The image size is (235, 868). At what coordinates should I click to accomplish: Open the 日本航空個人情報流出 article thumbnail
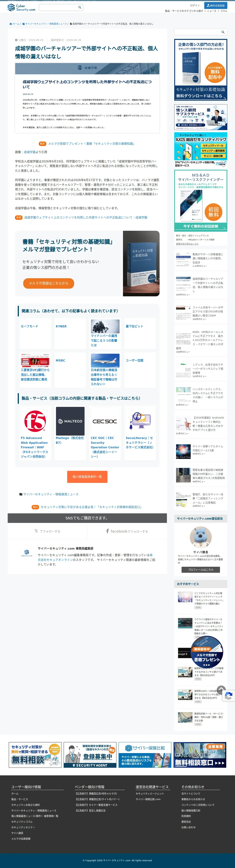pos(105,360)
